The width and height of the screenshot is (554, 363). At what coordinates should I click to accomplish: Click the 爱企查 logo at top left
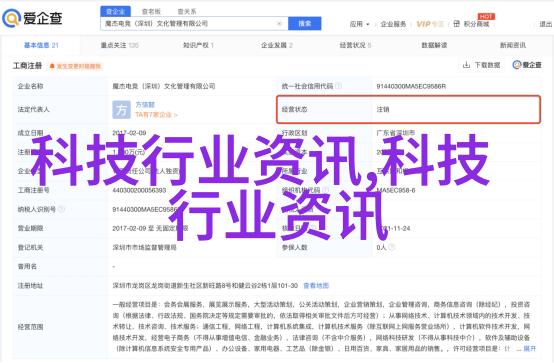point(32,18)
